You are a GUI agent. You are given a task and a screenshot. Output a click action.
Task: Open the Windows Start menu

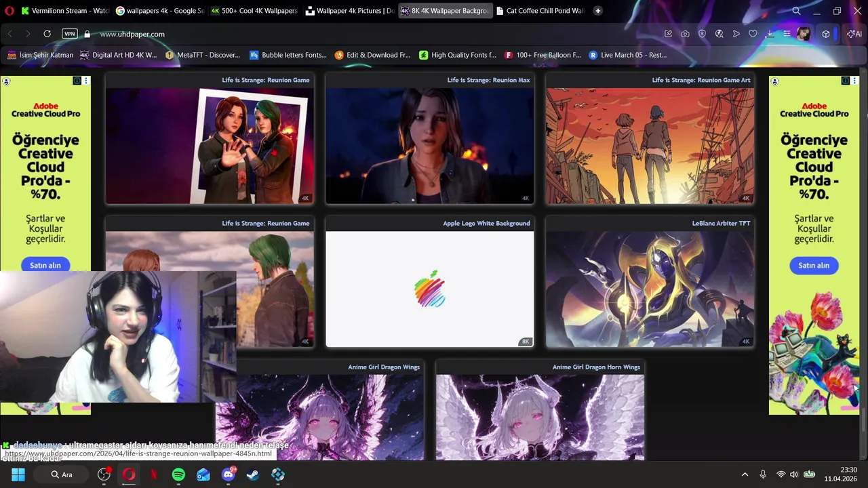tap(18, 474)
